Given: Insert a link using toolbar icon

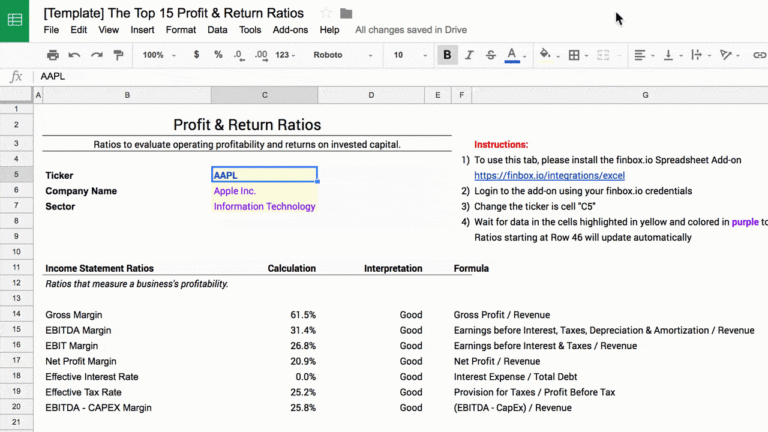Looking at the screenshot, I should click(758, 55).
